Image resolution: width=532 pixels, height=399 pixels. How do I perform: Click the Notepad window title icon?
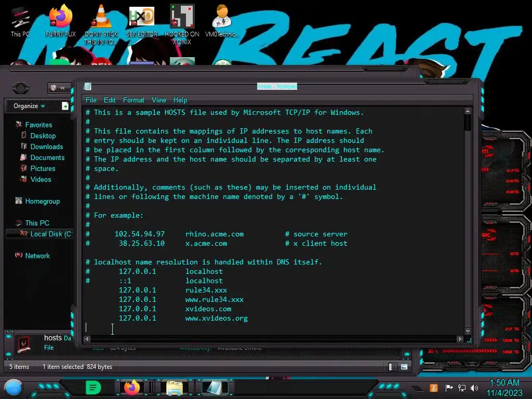[x=87, y=86]
